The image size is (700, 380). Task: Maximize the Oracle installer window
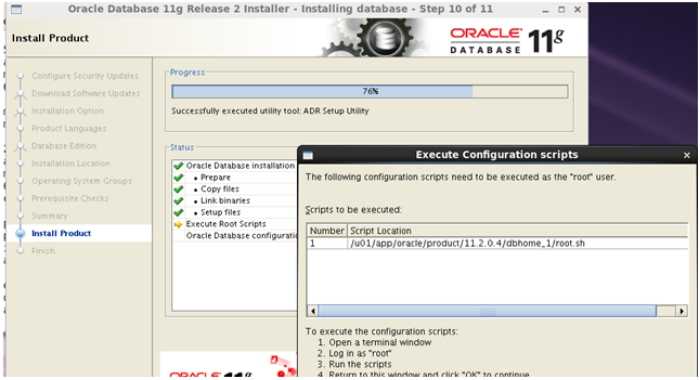(x=561, y=9)
